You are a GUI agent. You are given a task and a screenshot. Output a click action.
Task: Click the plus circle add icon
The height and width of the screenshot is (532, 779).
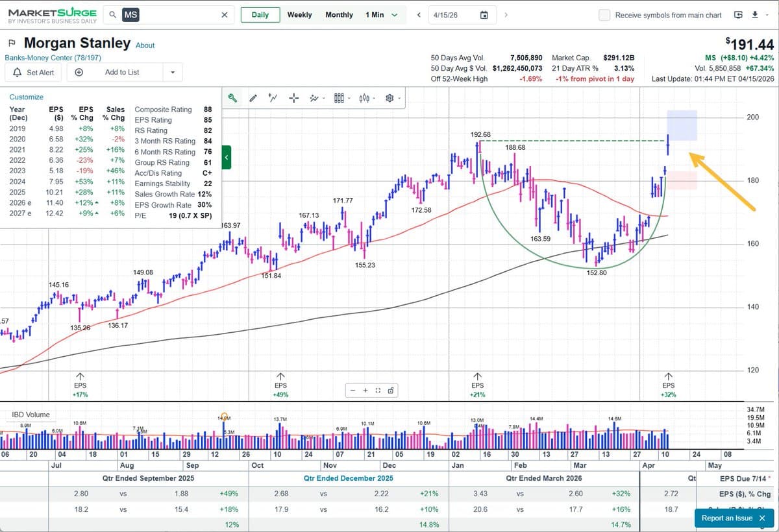(x=78, y=72)
